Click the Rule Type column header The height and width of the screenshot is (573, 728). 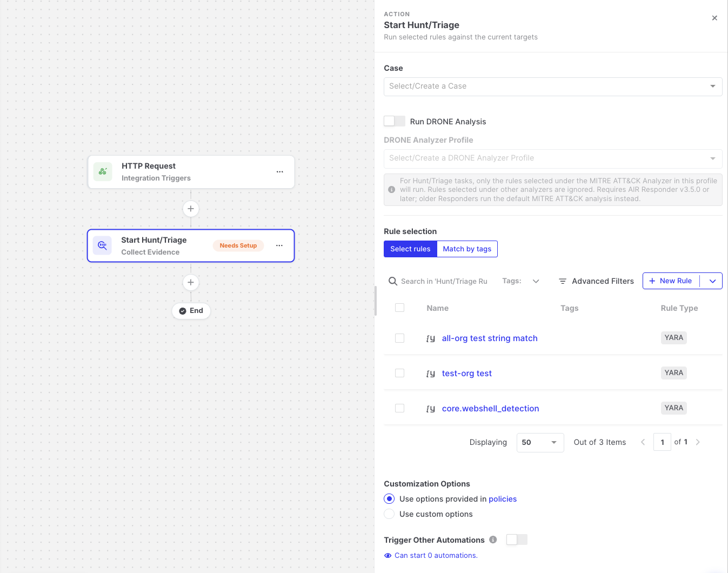[679, 308]
